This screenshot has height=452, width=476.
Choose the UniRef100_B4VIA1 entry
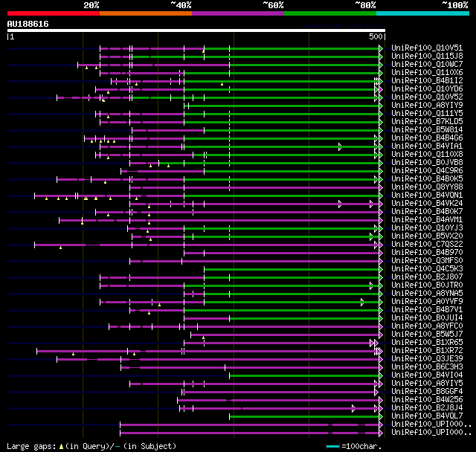point(427,146)
